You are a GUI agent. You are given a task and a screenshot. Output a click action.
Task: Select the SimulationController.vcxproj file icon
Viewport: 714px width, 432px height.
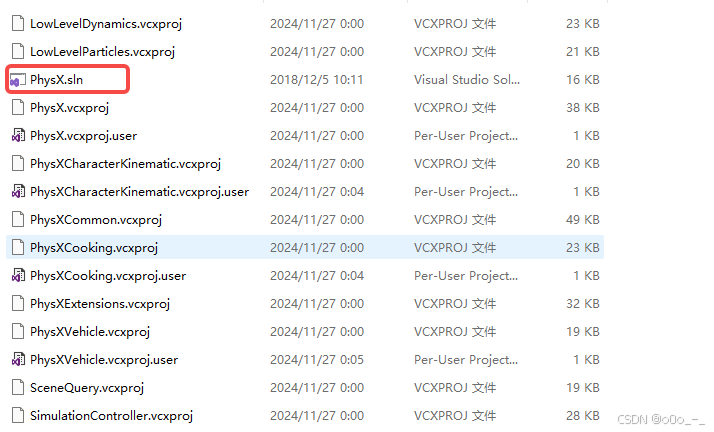[18, 416]
